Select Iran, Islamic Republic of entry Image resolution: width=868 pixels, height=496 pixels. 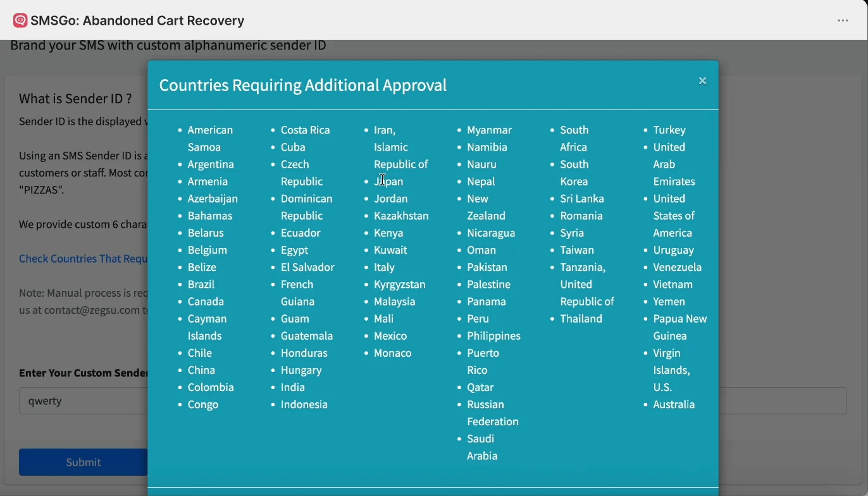point(401,147)
